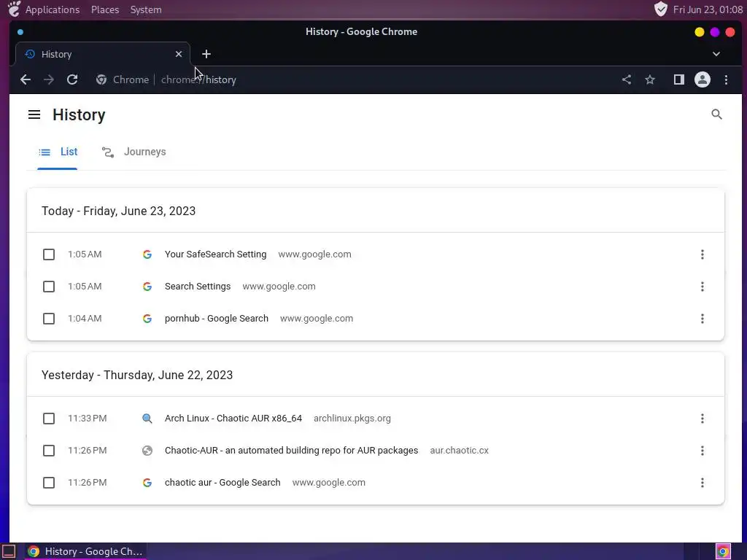Click the History - Google Chrome taskbar button

pyautogui.click(x=86, y=551)
